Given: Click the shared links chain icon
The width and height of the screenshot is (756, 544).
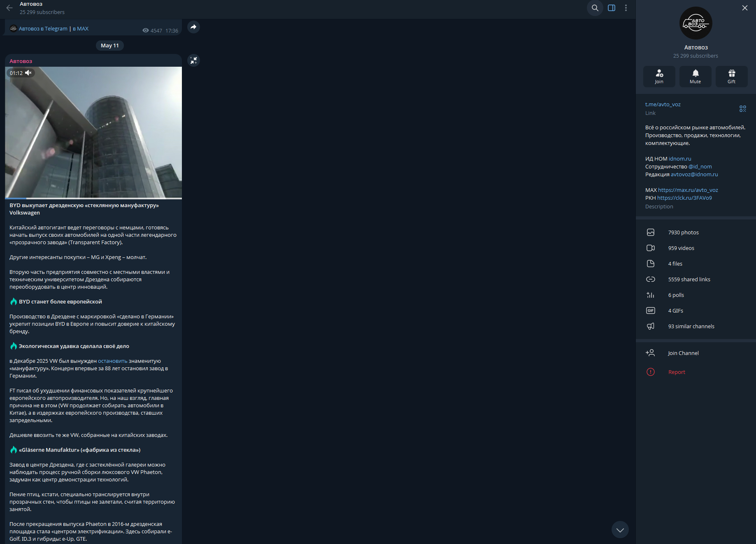Looking at the screenshot, I should 651,280.
